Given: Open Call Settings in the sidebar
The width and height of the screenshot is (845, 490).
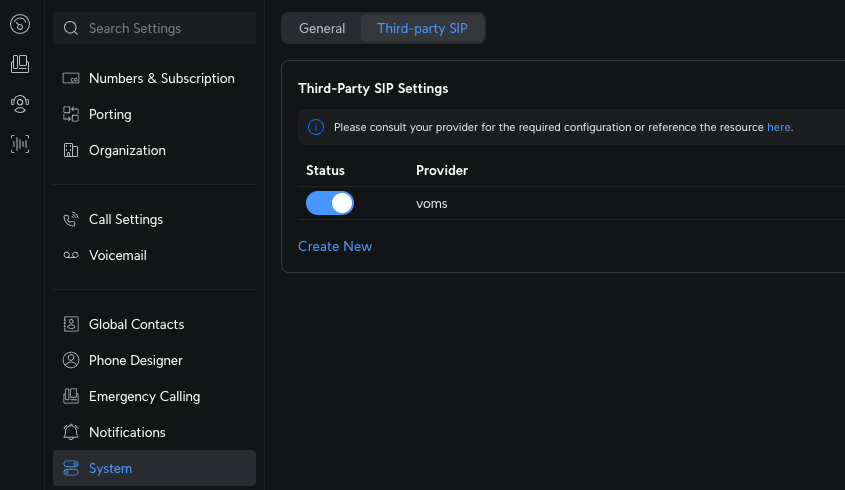Looking at the screenshot, I should [x=125, y=219].
